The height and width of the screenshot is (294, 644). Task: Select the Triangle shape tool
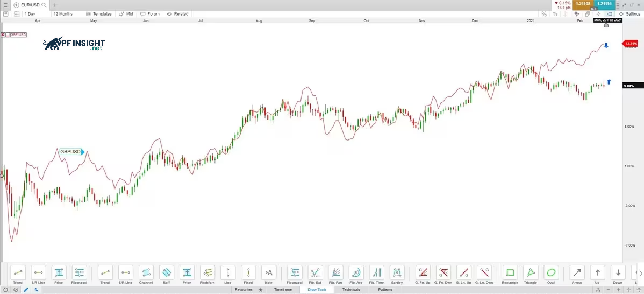[530, 274]
